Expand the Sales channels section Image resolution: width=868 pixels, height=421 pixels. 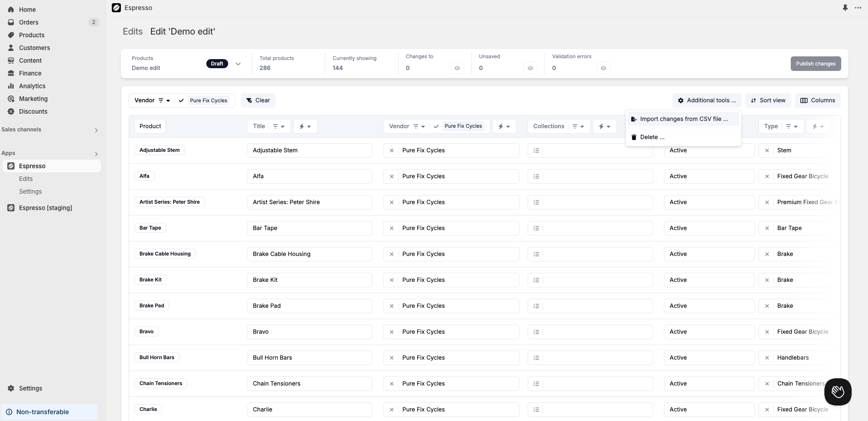[x=96, y=130]
